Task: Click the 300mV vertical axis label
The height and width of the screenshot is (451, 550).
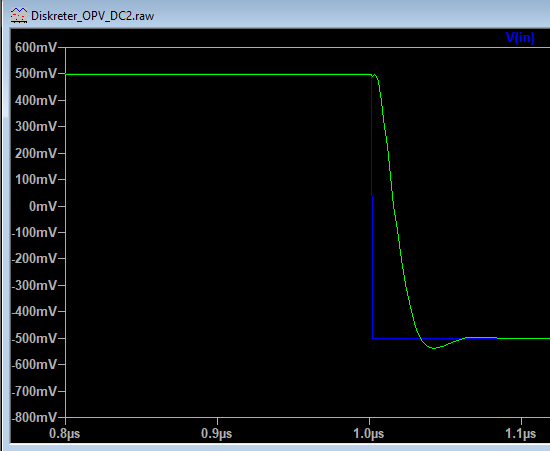Action: coord(35,126)
